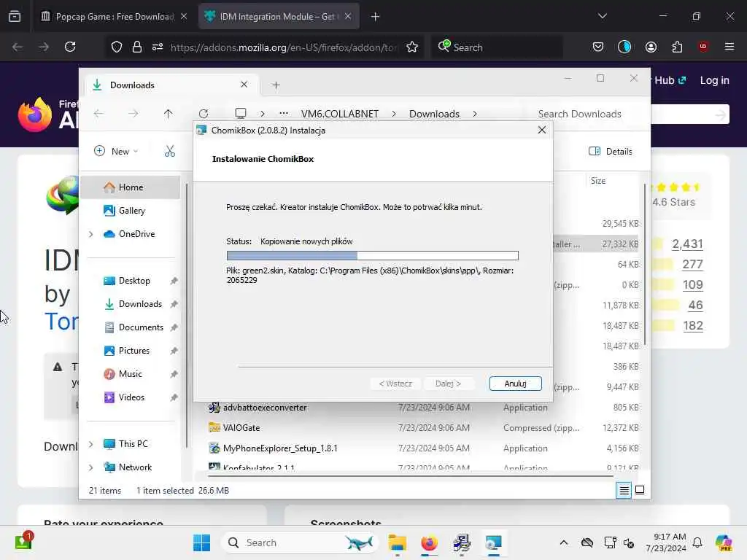This screenshot has height=560, width=747.
Task: Expand chevron after VM6.COLLABNET breadcrumb
Action: click(x=393, y=114)
